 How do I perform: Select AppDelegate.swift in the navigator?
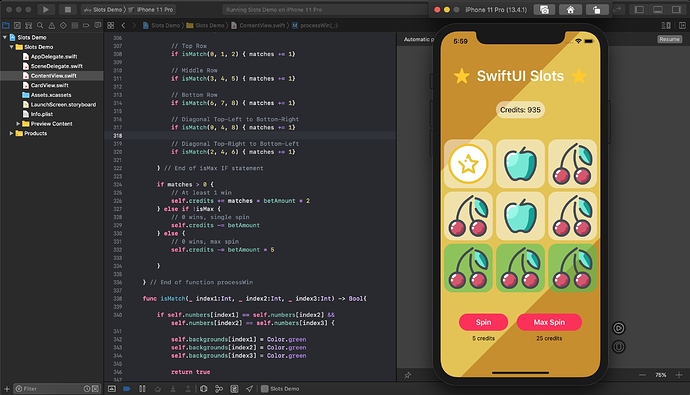coord(54,57)
